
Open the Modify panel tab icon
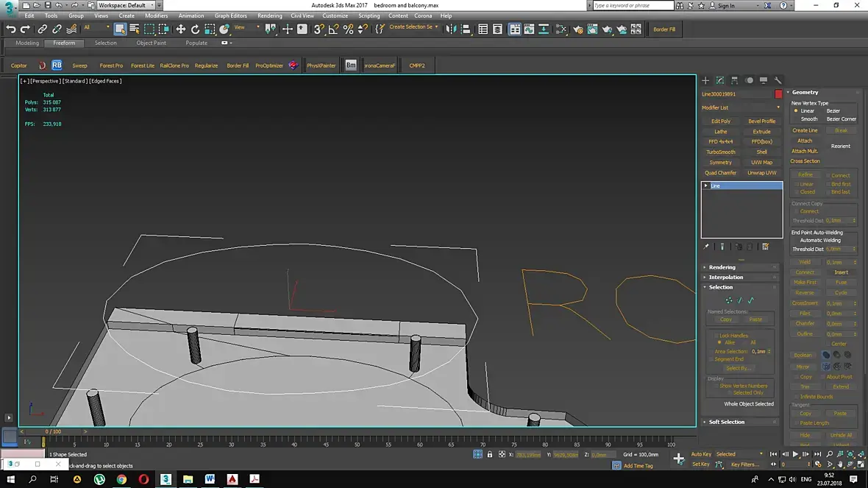click(x=720, y=80)
